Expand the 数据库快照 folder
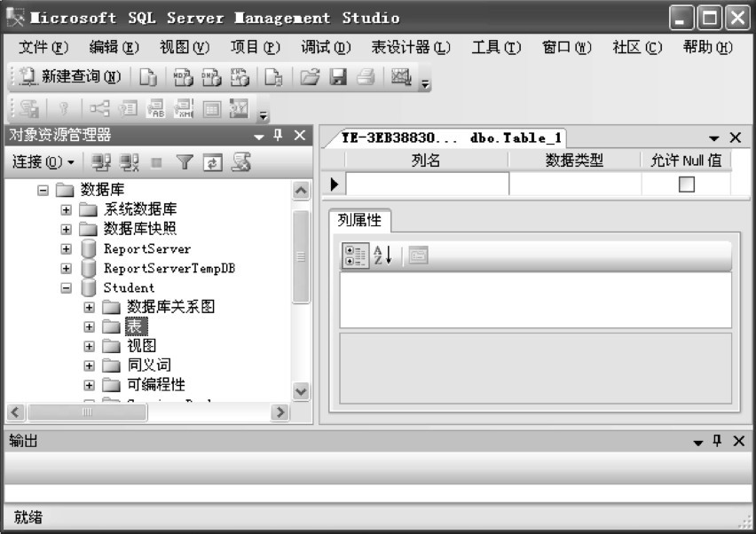Image resolution: width=756 pixels, height=534 pixels. point(66,229)
